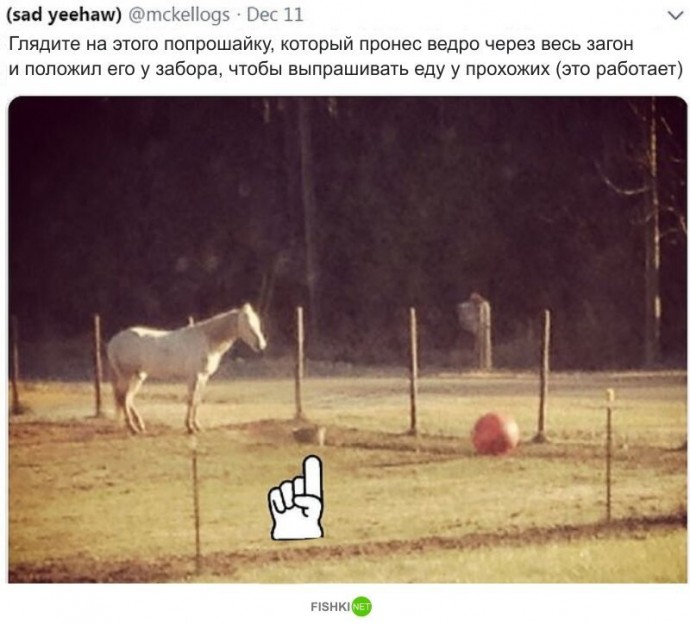Click the FISHKI text logo
690x624 pixels.
pyautogui.click(x=330, y=607)
